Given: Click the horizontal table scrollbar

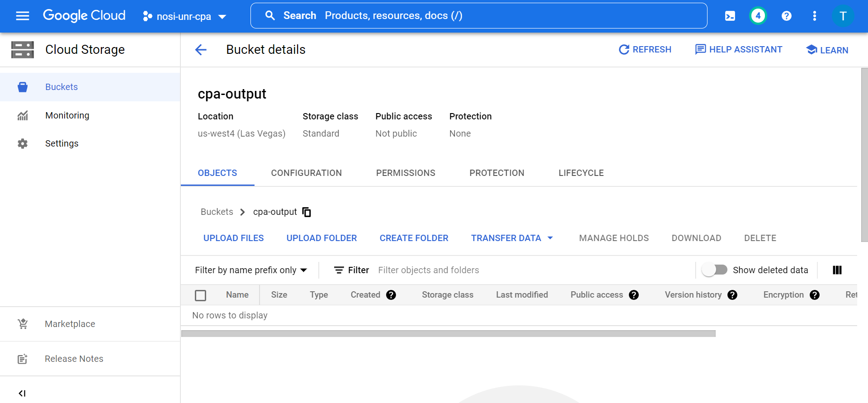Looking at the screenshot, I should pyautogui.click(x=448, y=333).
